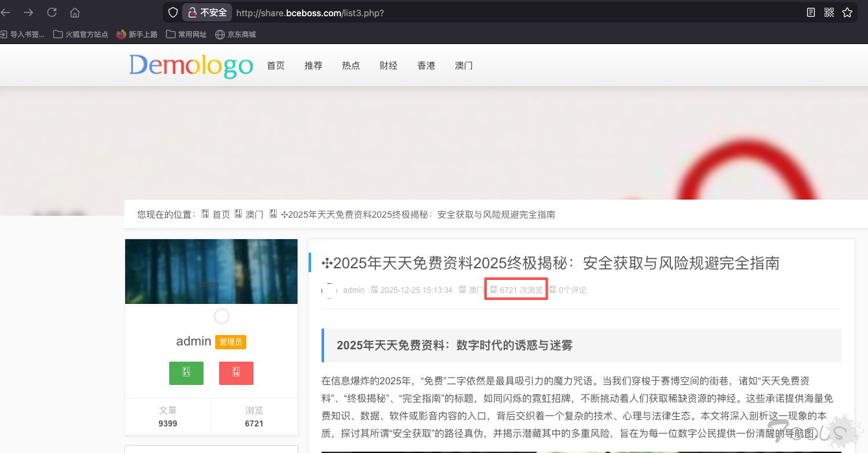Open the shield tracking protection icon
This screenshot has height=453, width=868.
coord(172,12)
